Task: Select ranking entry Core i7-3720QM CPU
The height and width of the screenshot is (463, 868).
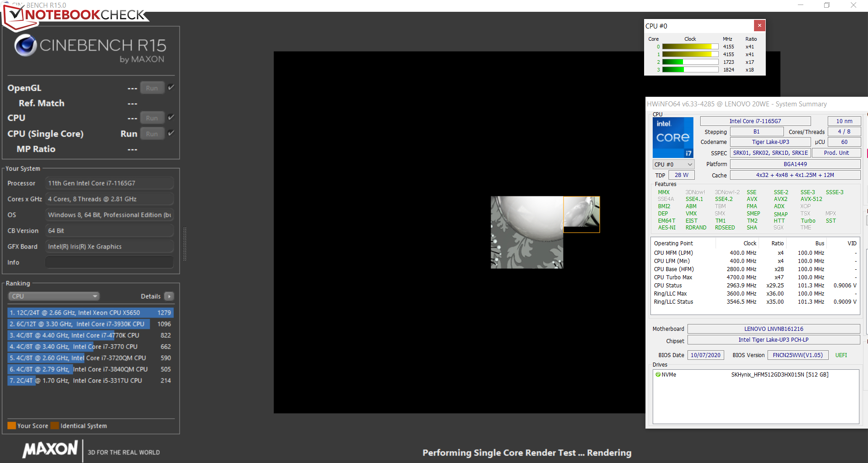Action: [x=90, y=358]
